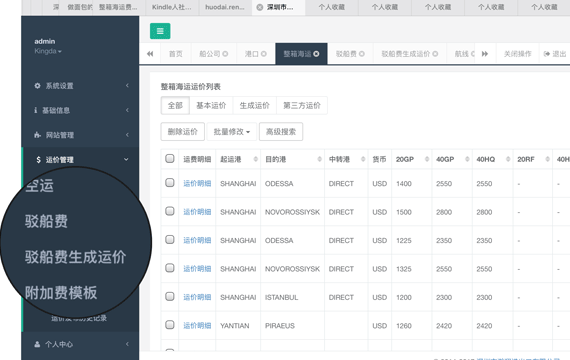Screen dimensions: 570x360
Task: Collapse the 运价管理 sidebar section chevron
Action: click(126, 159)
